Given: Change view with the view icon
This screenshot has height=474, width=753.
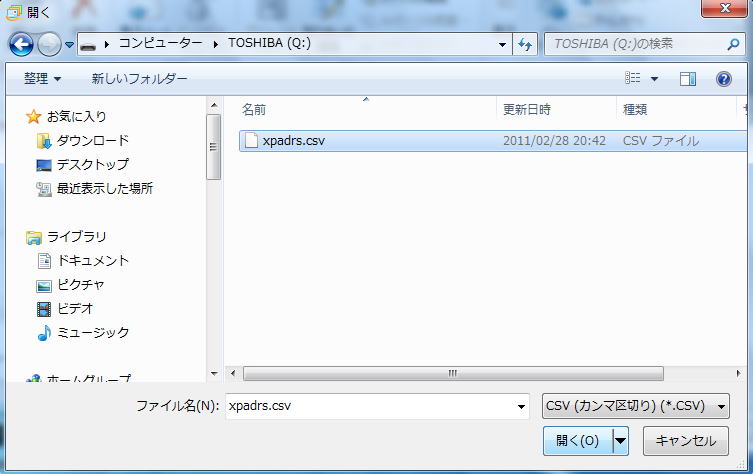Looking at the screenshot, I should [x=632, y=78].
